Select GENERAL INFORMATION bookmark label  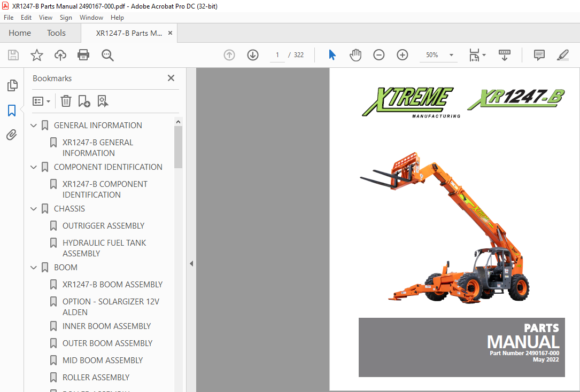98,126
